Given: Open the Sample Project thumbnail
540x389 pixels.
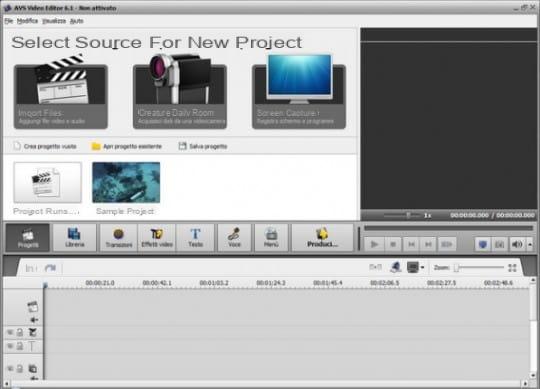Looking at the screenshot, I should [x=126, y=182].
